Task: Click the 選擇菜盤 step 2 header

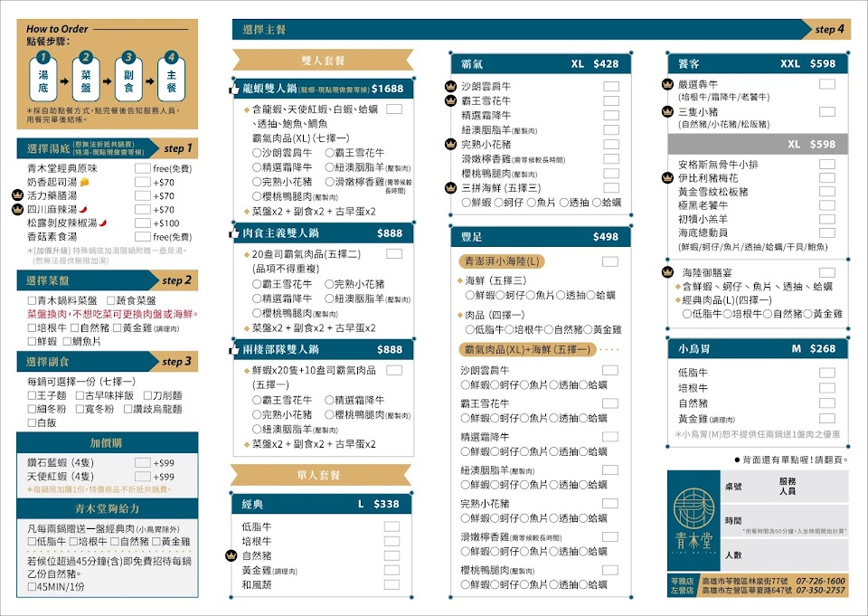Action: click(108, 280)
